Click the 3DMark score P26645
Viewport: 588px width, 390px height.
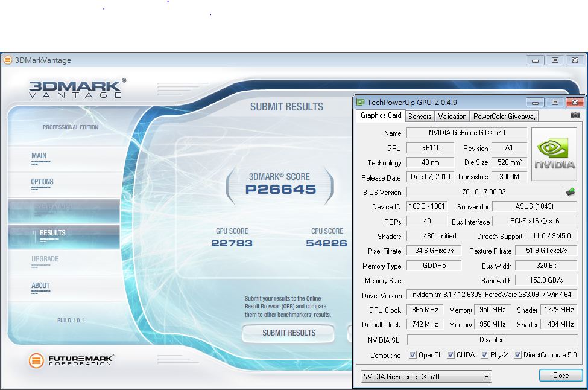coord(280,189)
